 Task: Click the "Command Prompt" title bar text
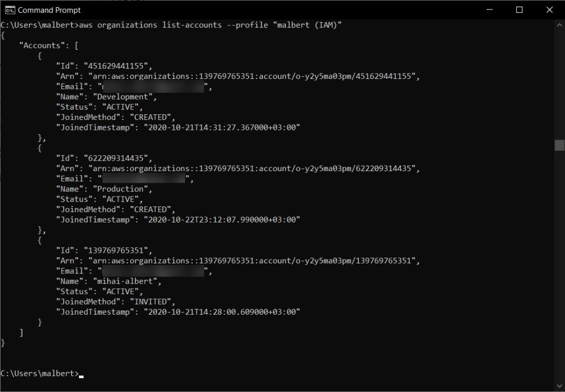[x=49, y=10]
